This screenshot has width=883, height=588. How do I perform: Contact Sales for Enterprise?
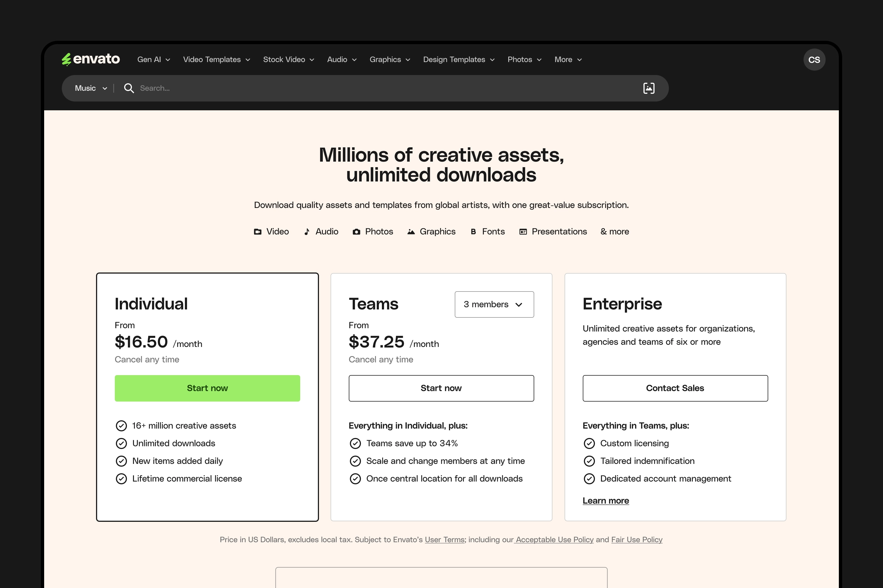click(674, 388)
